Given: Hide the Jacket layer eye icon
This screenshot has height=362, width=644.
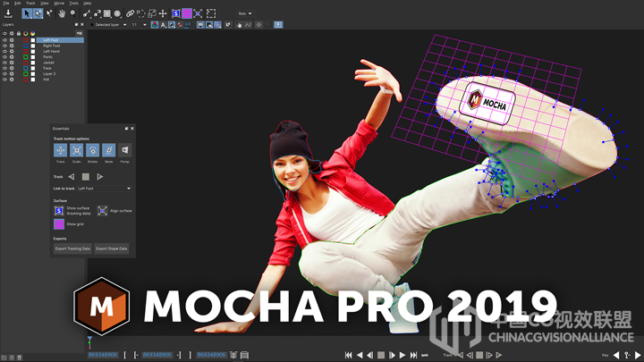Looking at the screenshot, I should point(5,63).
